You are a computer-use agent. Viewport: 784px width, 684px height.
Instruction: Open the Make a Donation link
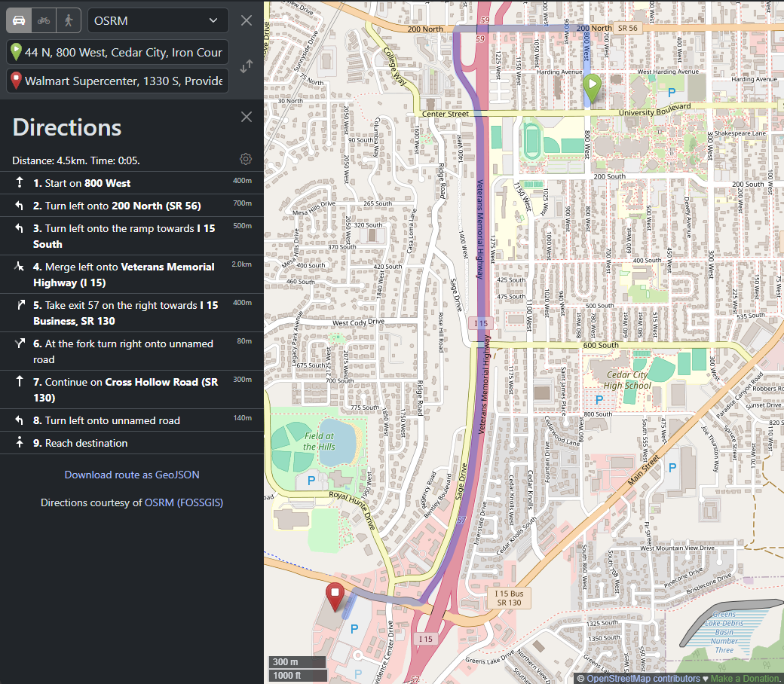pos(744,678)
